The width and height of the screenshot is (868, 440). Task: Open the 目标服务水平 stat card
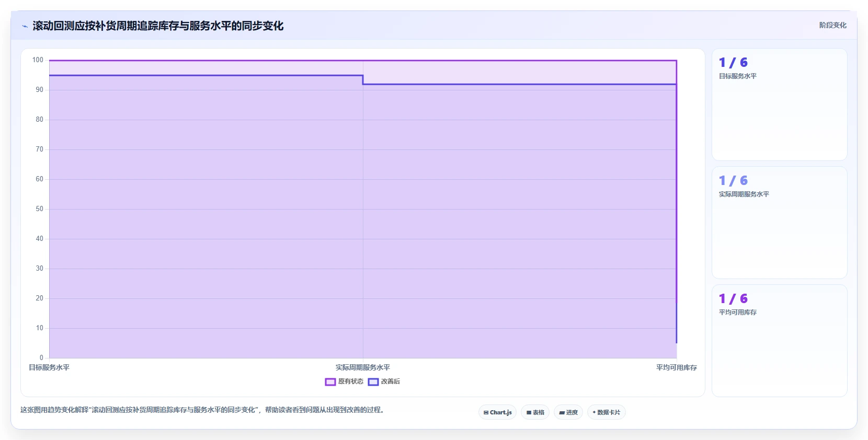(x=779, y=105)
